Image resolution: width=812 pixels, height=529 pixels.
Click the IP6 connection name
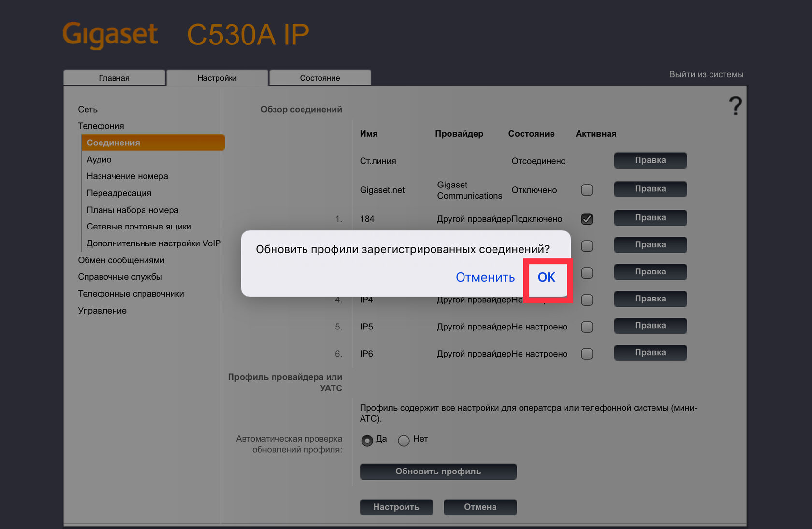click(366, 354)
